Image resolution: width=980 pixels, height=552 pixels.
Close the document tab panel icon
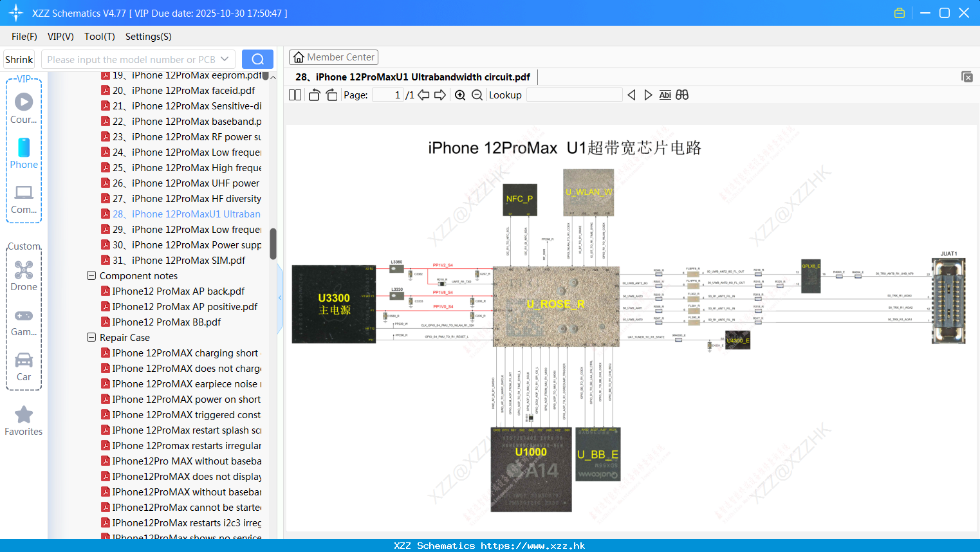(967, 77)
